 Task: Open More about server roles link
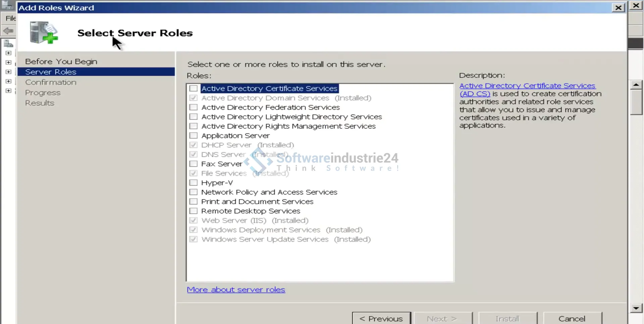pyautogui.click(x=236, y=289)
